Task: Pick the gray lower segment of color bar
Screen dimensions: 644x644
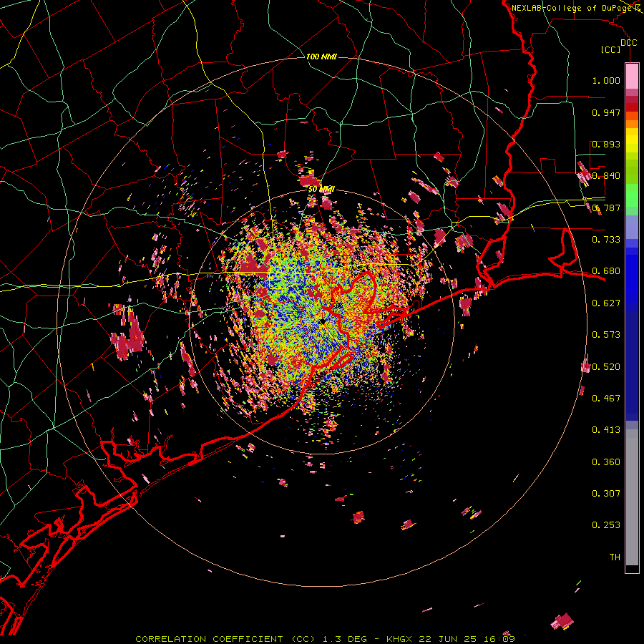Action: [632, 497]
